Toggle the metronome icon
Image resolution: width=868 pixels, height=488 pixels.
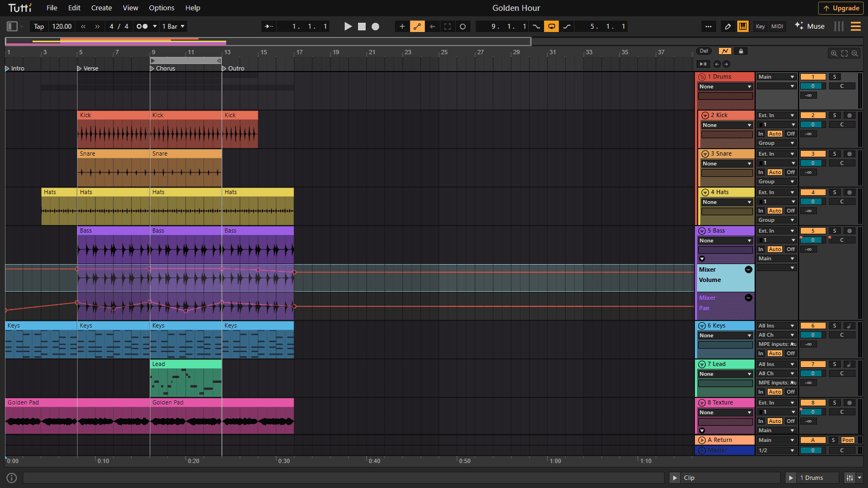click(142, 26)
